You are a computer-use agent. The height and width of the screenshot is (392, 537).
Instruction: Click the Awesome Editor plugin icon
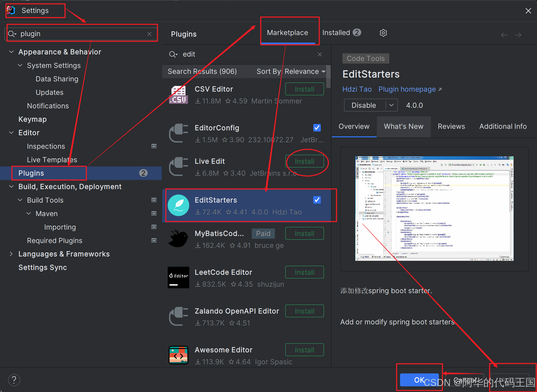pyautogui.click(x=178, y=355)
